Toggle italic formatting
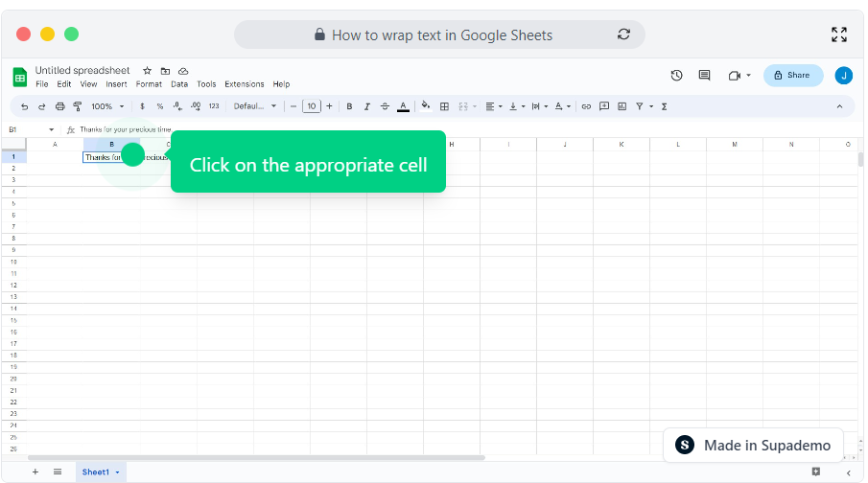The image size is (868, 483). (366, 106)
